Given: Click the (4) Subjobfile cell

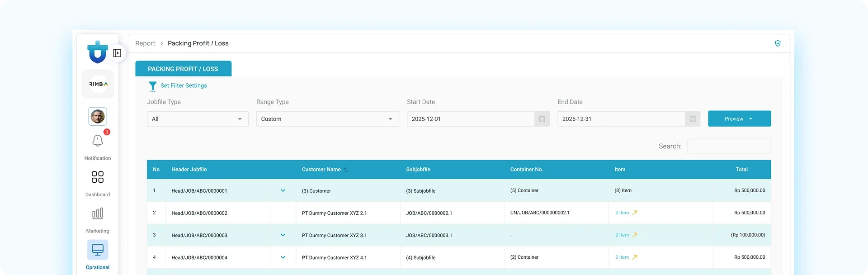Looking at the screenshot, I should (x=420, y=257).
